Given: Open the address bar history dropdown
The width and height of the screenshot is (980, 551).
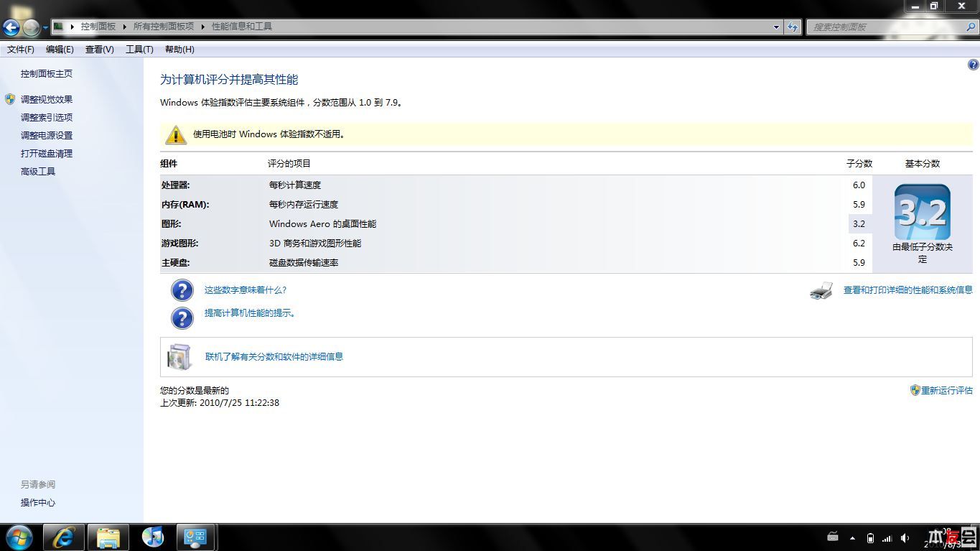Looking at the screenshot, I should pyautogui.click(x=776, y=27).
